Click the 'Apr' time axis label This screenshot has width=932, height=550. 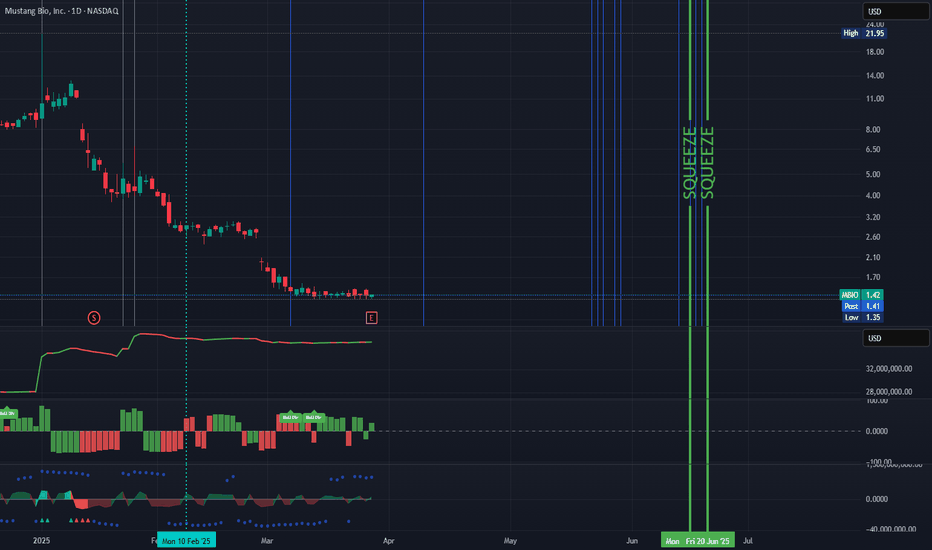coord(389,540)
